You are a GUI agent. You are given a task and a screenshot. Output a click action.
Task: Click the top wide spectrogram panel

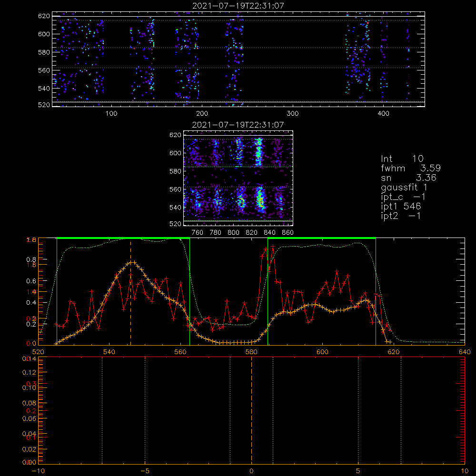click(238, 59)
